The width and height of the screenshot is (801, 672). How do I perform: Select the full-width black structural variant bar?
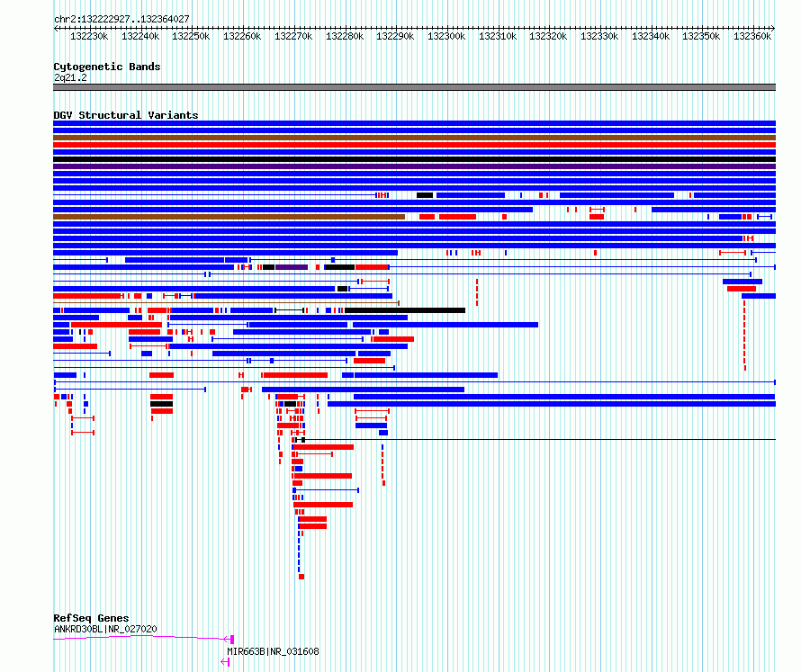pos(414,159)
